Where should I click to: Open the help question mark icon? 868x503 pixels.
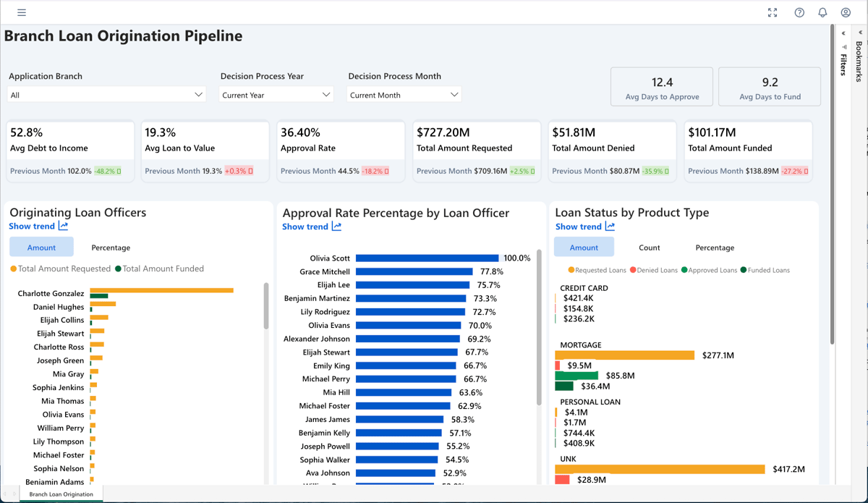[x=799, y=12]
